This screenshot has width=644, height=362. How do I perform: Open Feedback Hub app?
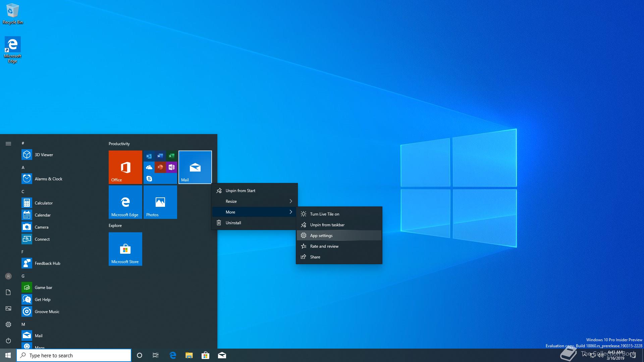tap(47, 263)
